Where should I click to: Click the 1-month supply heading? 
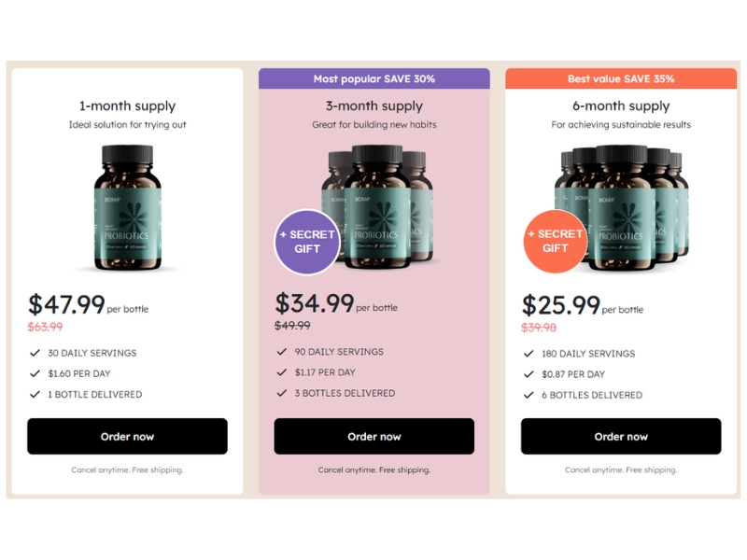(x=127, y=106)
